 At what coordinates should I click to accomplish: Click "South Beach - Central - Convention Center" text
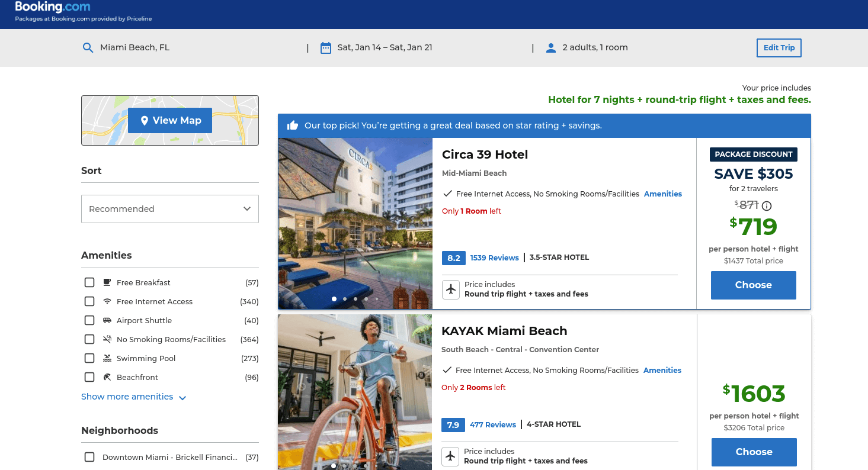(x=520, y=350)
